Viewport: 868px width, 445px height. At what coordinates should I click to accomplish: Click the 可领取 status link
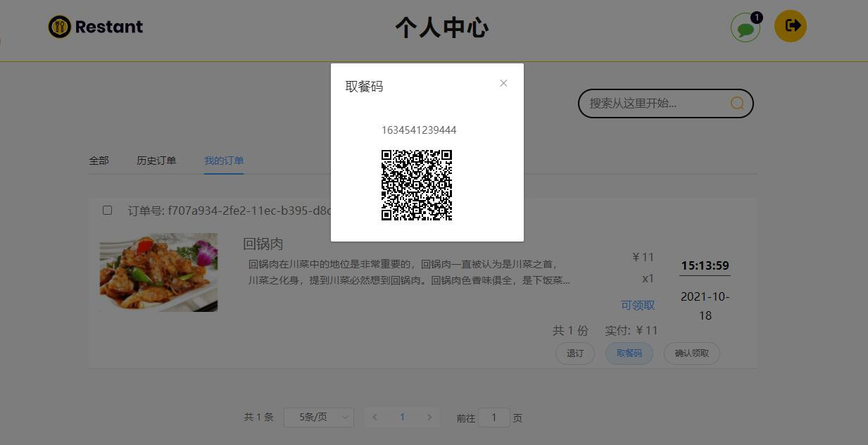[x=638, y=305]
